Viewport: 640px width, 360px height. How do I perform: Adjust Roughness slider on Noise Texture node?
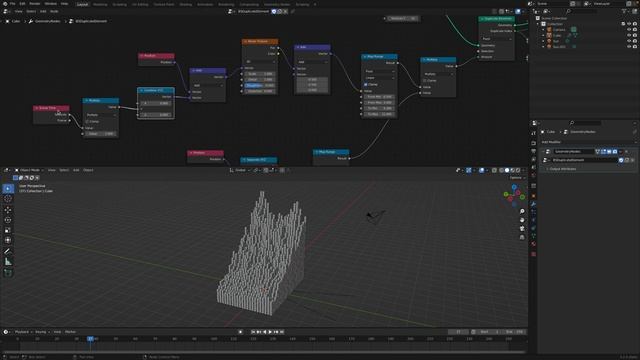pyautogui.click(x=260, y=85)
